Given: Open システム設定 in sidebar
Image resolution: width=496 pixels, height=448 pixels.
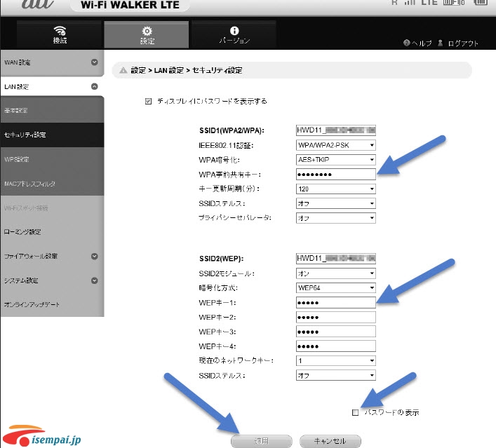Looking at the screenshot, I should 52,280.
